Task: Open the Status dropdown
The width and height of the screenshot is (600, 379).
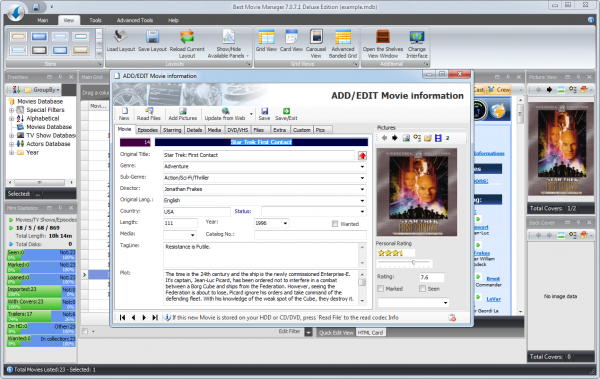Action: (x=362, y=211)
